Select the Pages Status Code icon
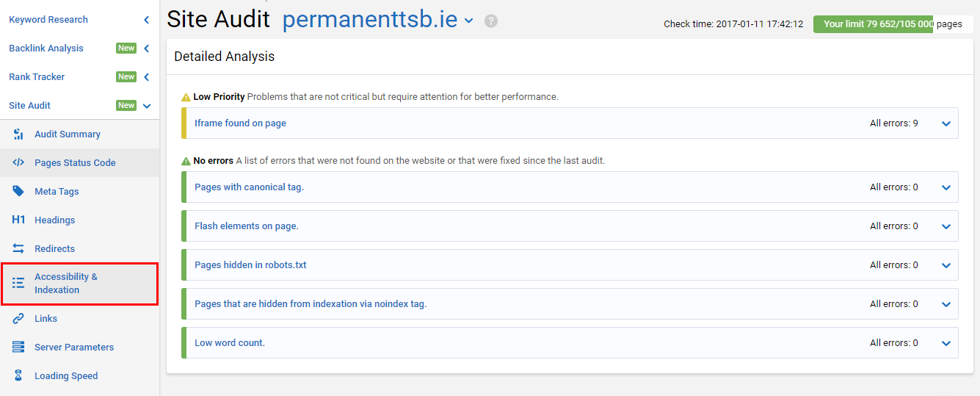 coord(18,162)
